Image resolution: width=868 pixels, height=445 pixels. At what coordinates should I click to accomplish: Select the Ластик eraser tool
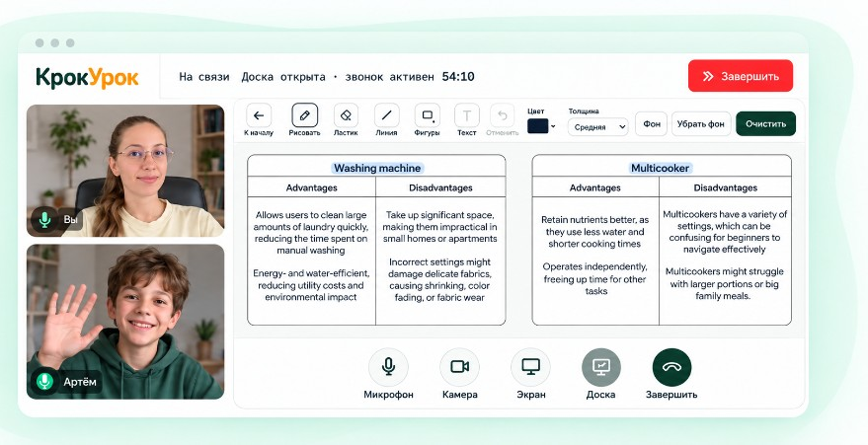[346, 115]
